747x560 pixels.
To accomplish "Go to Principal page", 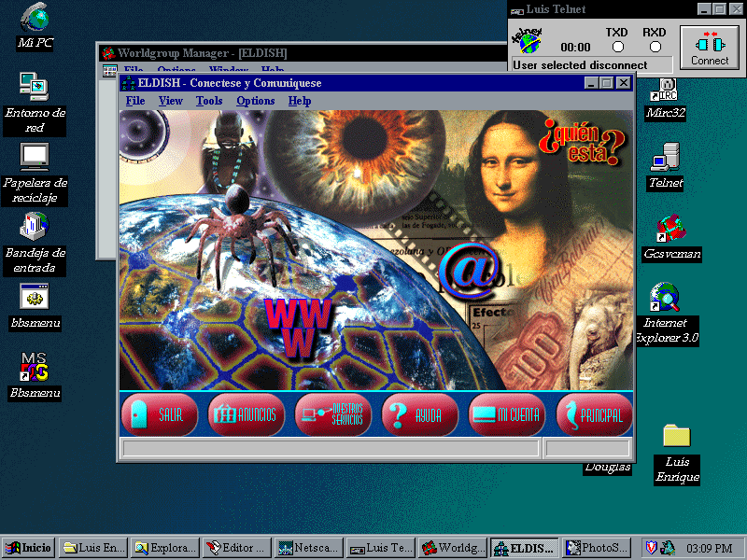I will click(594, 414).
